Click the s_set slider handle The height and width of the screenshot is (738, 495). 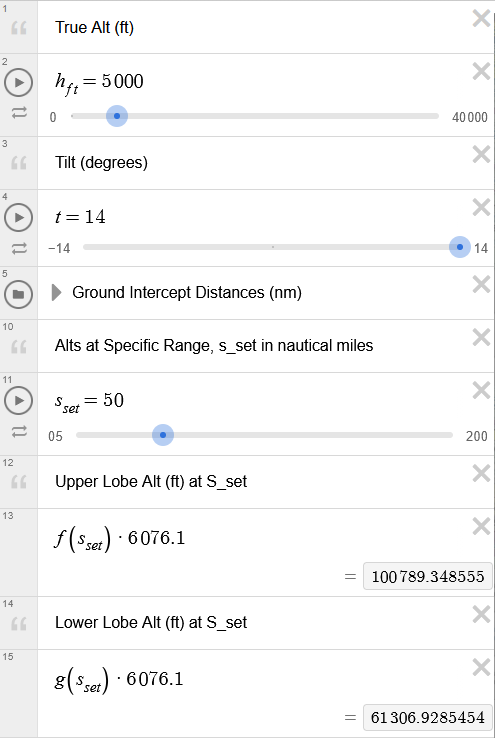coord(163,435)
